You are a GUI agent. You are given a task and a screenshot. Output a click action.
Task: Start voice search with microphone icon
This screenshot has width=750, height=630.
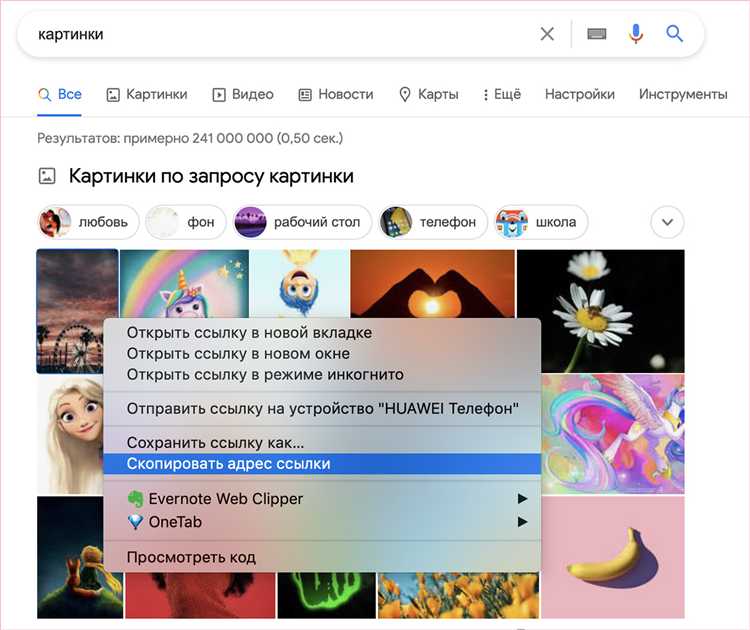coord(636,34)
